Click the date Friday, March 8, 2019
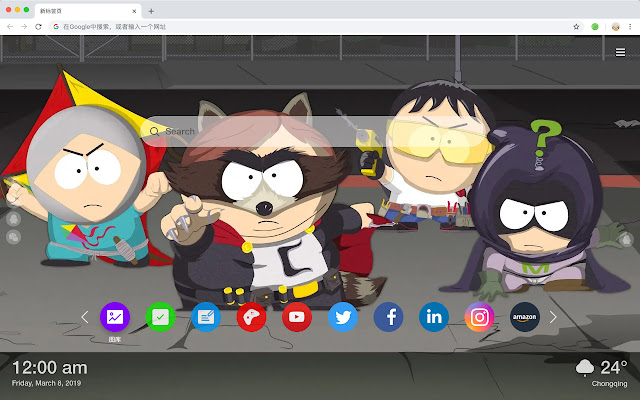Image resolution: width=640 pixels, height=400 pixels. tap(46, 383)
